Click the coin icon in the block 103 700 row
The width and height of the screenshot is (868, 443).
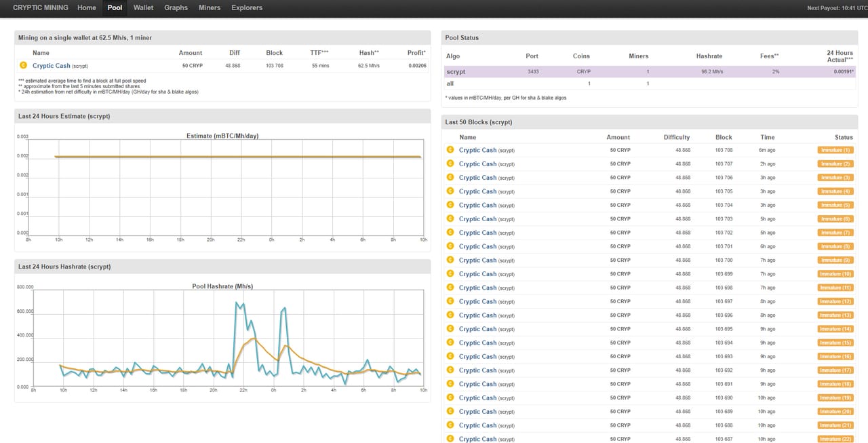pos(450,260)
